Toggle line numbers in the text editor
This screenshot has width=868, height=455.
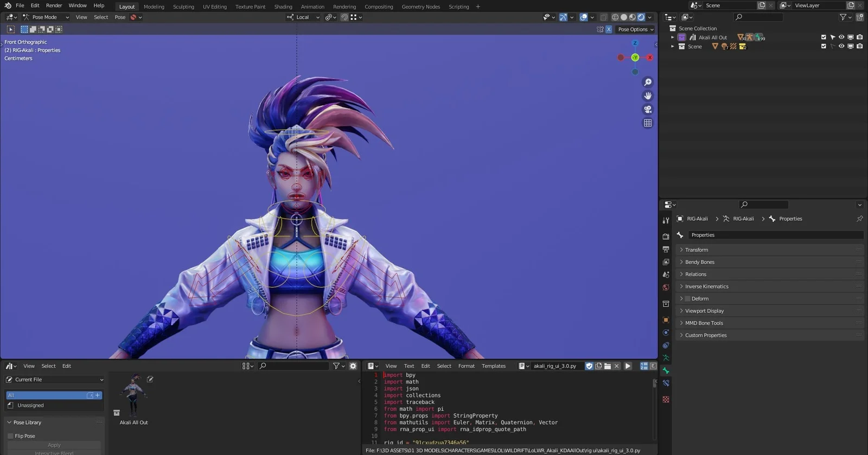coord(644,366)
